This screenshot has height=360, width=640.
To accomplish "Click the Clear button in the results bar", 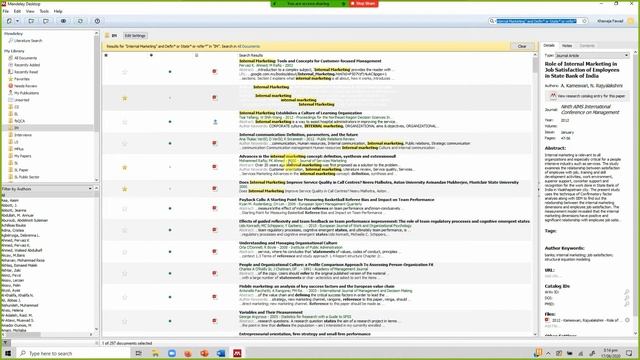I will [x=522, y=46].
